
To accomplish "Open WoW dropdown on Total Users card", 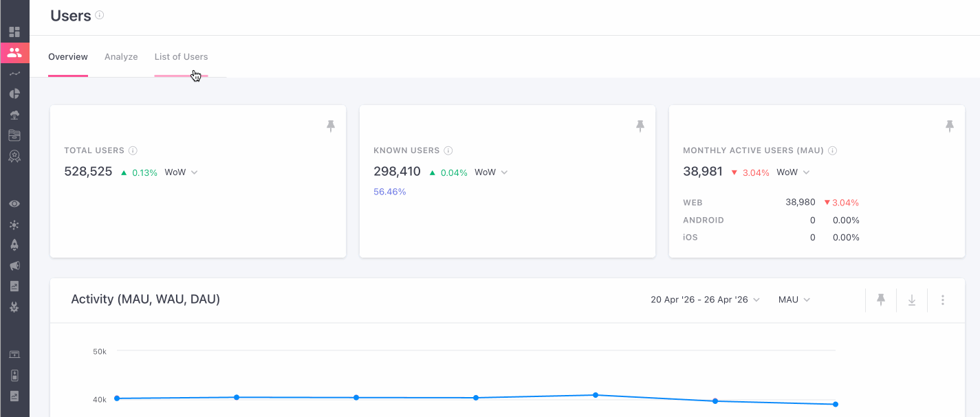I will pos(182,172).
